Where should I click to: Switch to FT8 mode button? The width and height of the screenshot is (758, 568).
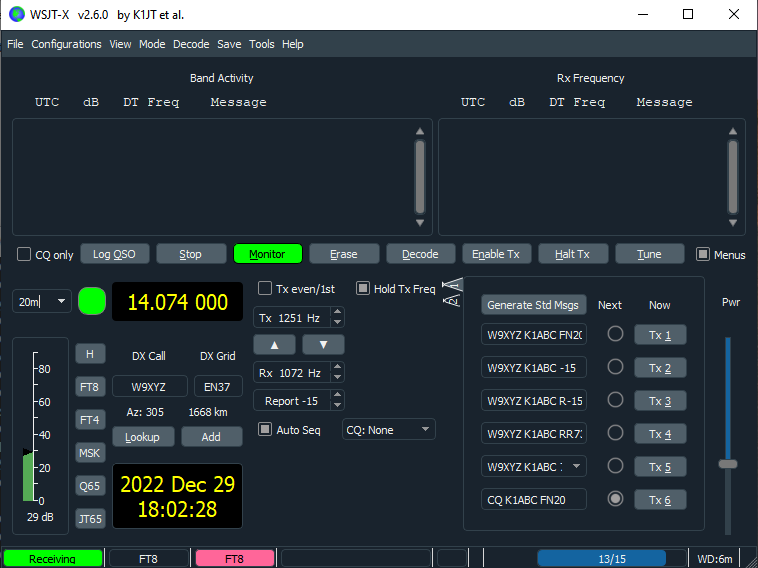click(x=90, y=387)
